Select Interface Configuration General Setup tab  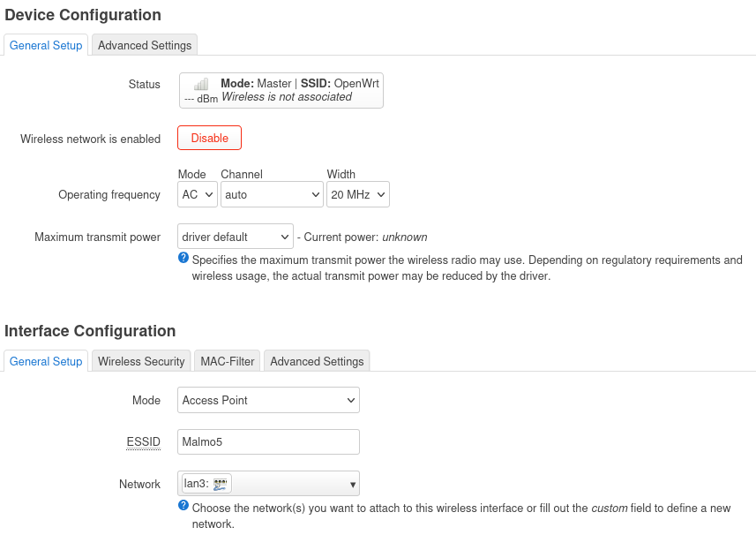pos(46,361)
